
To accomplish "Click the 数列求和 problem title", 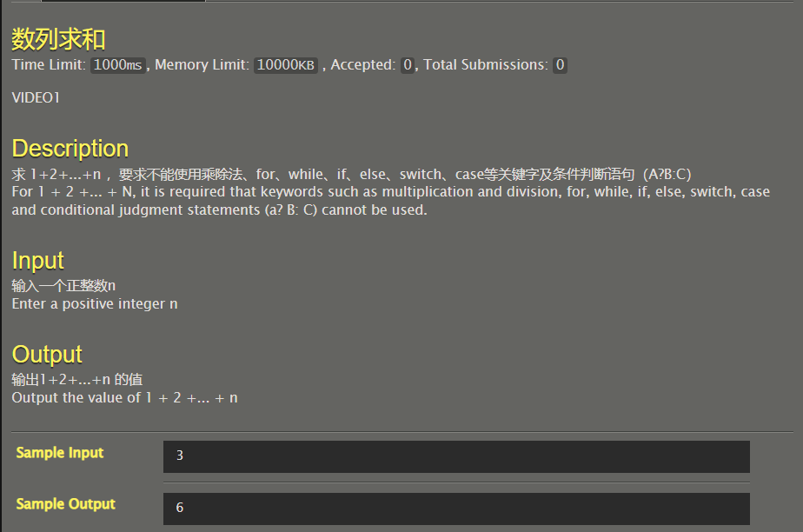I will [58, 39].
